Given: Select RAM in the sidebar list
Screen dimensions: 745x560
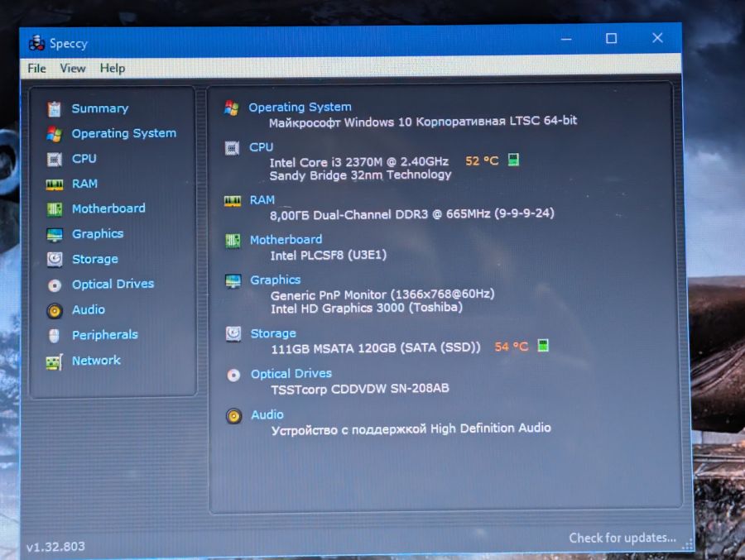Looking at the screenshot, I should 84,184.
